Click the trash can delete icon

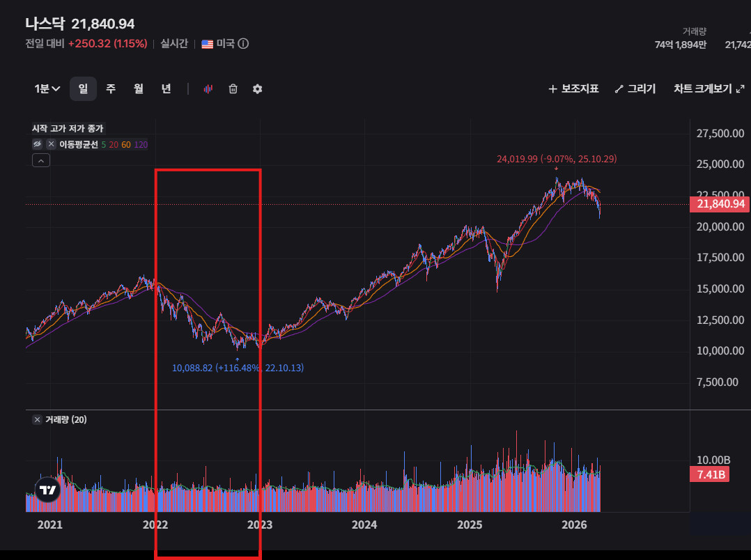coord(233,89)
